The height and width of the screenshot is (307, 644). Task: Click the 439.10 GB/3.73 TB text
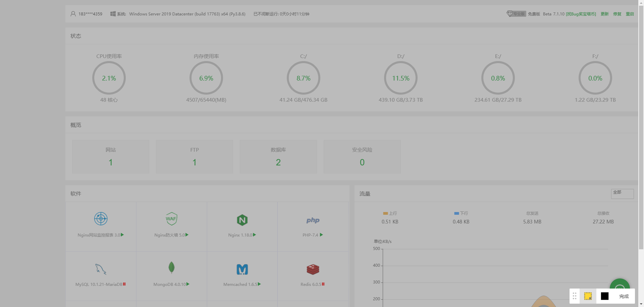point(401,100)
